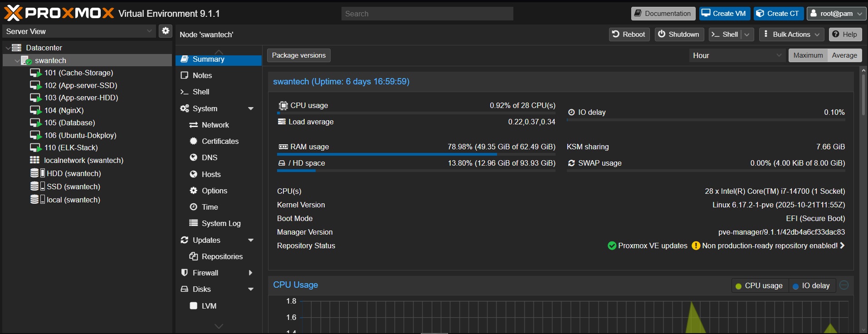Screen dimensions: 868x334
Task: Click the Documentation button
Action: [663, 14]
